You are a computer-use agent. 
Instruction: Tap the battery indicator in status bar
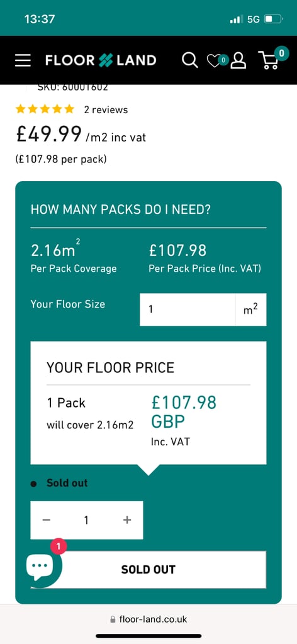pos(274,19)
